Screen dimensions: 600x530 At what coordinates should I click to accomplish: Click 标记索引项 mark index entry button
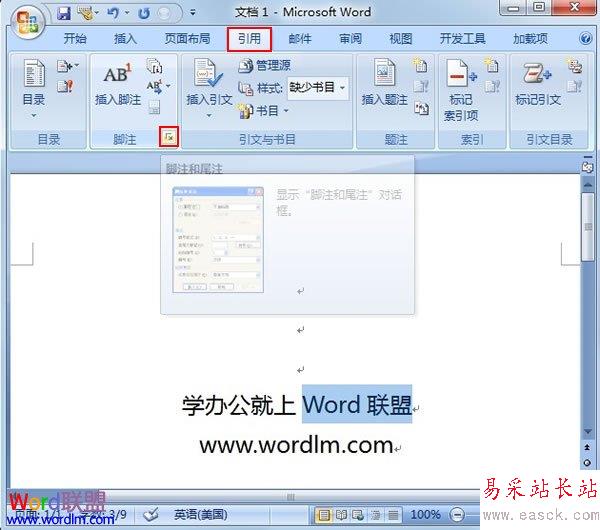(461, 90)
